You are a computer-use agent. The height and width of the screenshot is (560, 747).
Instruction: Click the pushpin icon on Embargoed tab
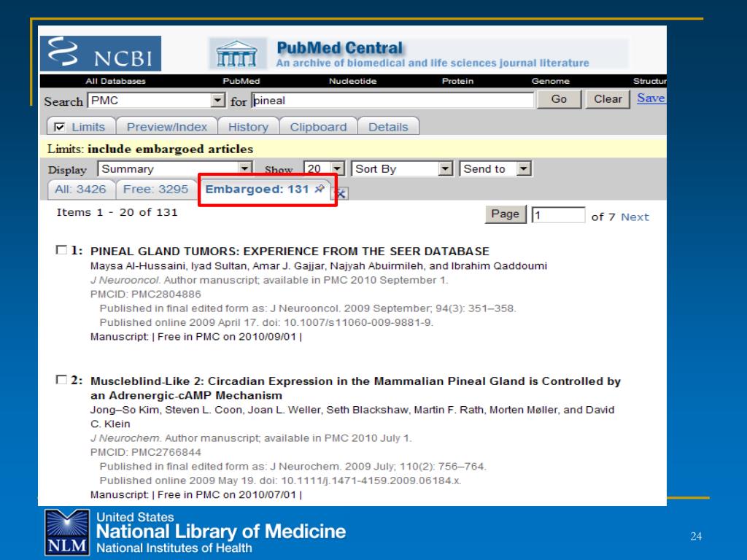coord(320,189)
